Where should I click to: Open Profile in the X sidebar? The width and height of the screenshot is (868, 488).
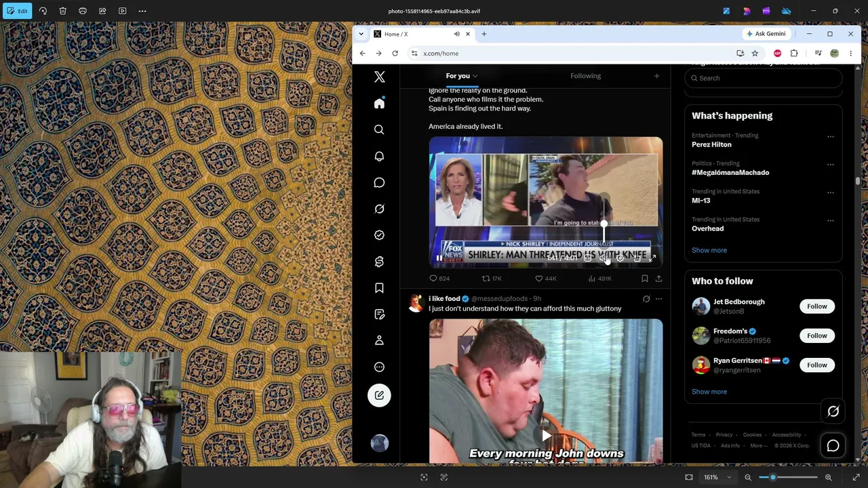pyautogui.click(x=379, y=340)
